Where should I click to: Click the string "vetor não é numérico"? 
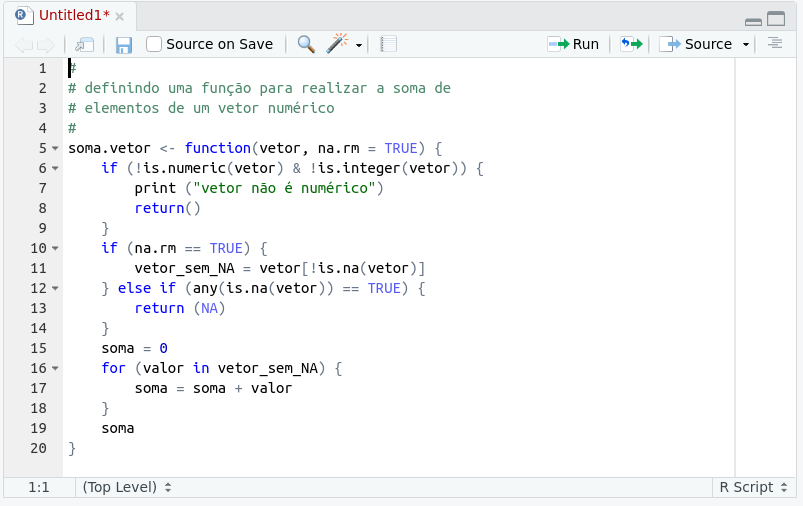tap(284, 188)
